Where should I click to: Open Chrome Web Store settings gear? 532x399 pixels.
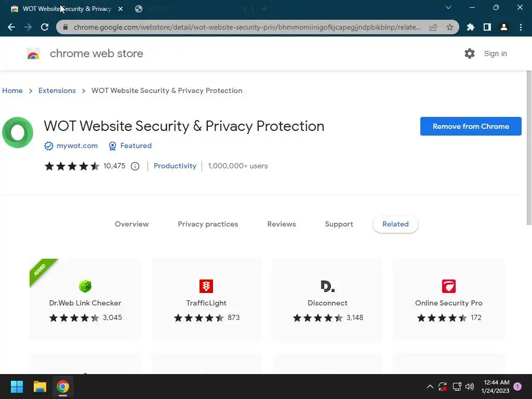click(x=470, y=54)
